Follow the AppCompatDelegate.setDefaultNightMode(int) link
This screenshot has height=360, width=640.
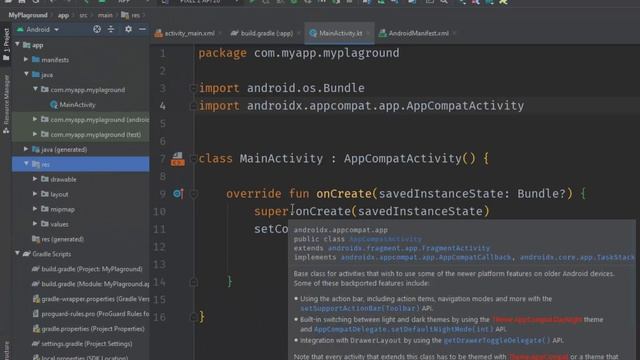coord(403,329)
